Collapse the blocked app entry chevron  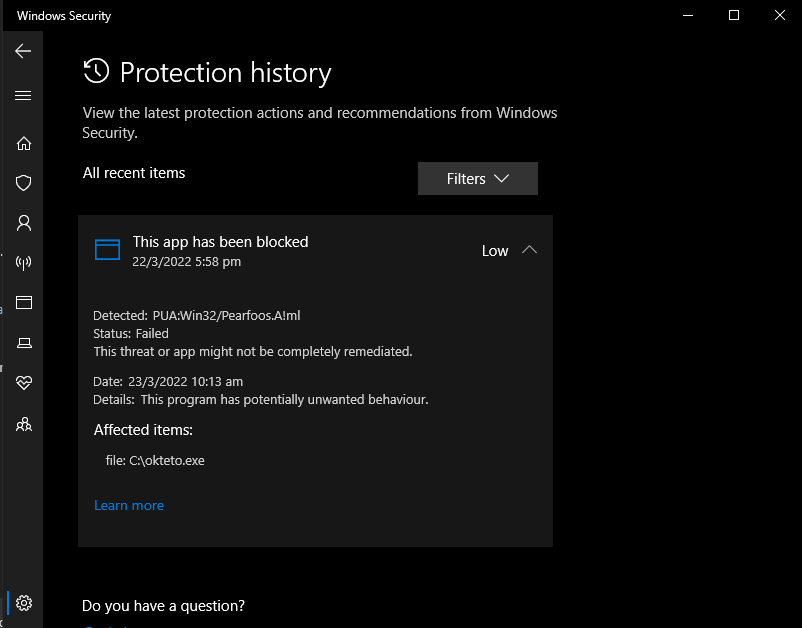click(530, 250)
